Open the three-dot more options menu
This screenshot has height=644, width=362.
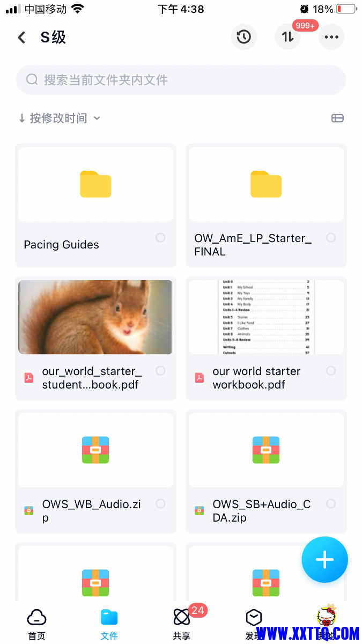tap(331, 37)
